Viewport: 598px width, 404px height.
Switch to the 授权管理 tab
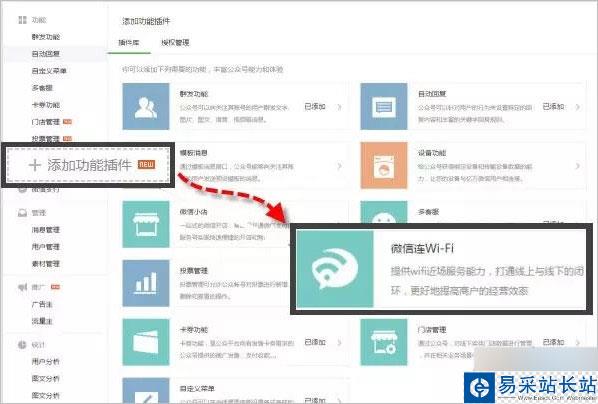click(175, 42)
